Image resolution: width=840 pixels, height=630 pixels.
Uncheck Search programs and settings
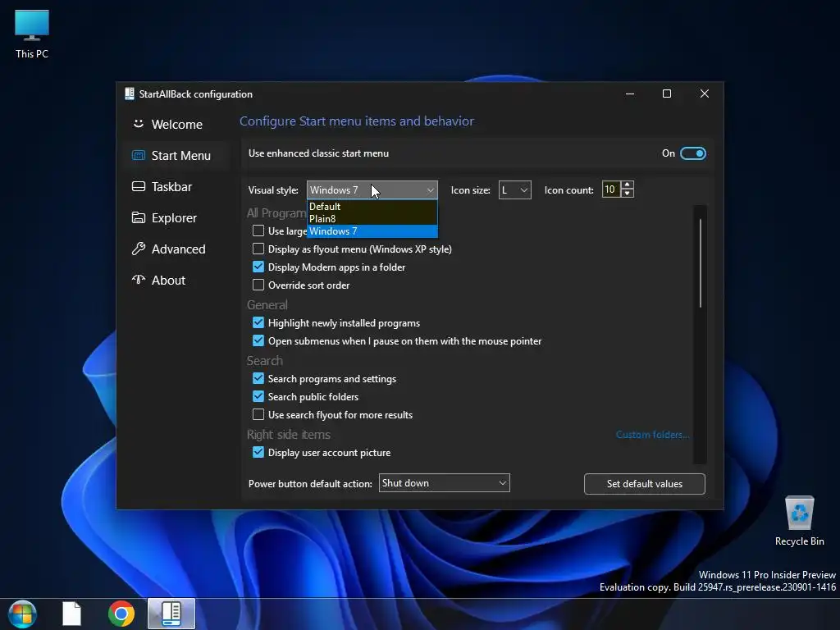click(x=258, y=378)
